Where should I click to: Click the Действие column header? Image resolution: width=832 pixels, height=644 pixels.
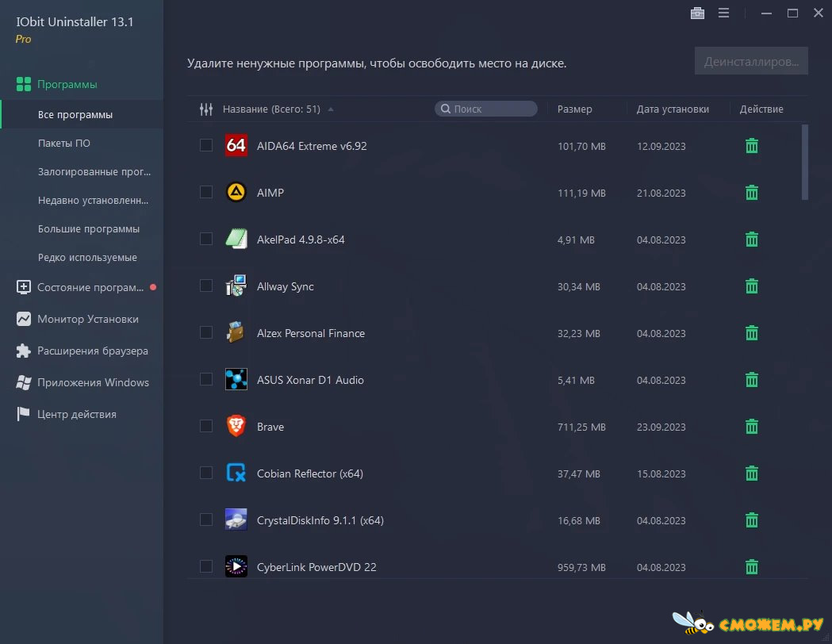(761, 109)
